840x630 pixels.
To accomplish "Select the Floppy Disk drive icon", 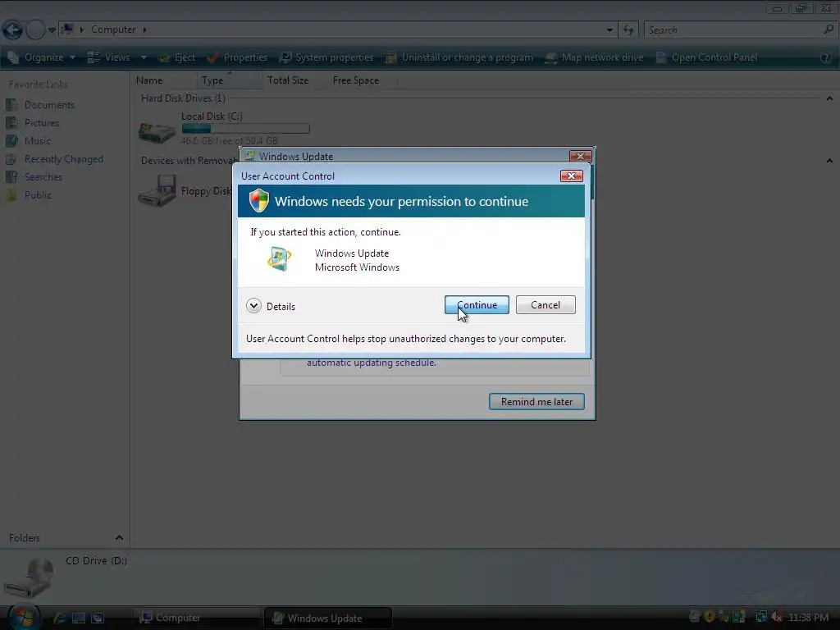I will [157, 190].
